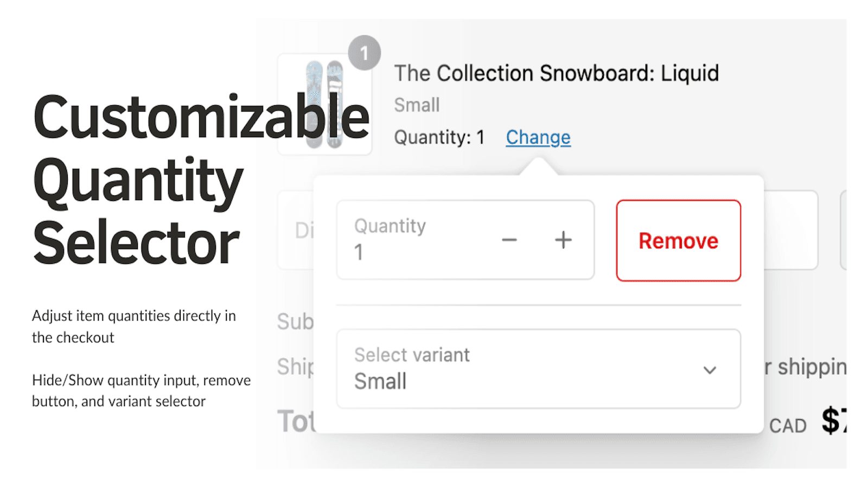Click the partially hidden discount code field

(304, 230)
